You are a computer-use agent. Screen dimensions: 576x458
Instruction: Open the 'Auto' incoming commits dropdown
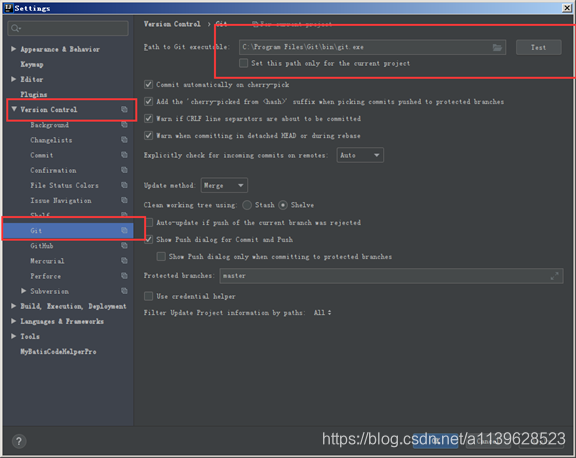coord(360,155)
